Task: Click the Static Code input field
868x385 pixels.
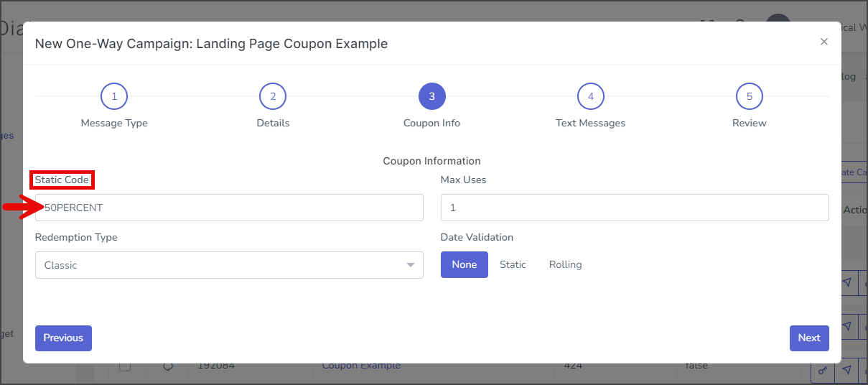Action: click(229, 208)
